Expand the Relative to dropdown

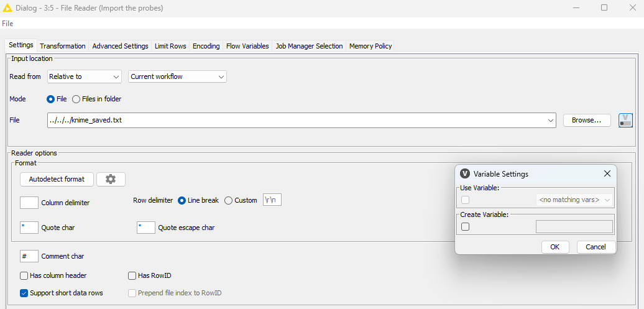[84, 76]
